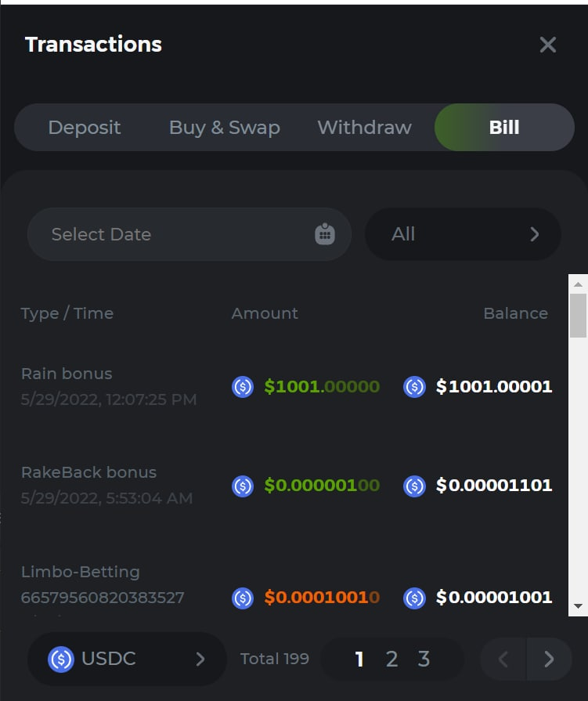588x701 pixels.
Task: Click USDC coin icon beside Rain bonus balance
Action: click(414, 386)
